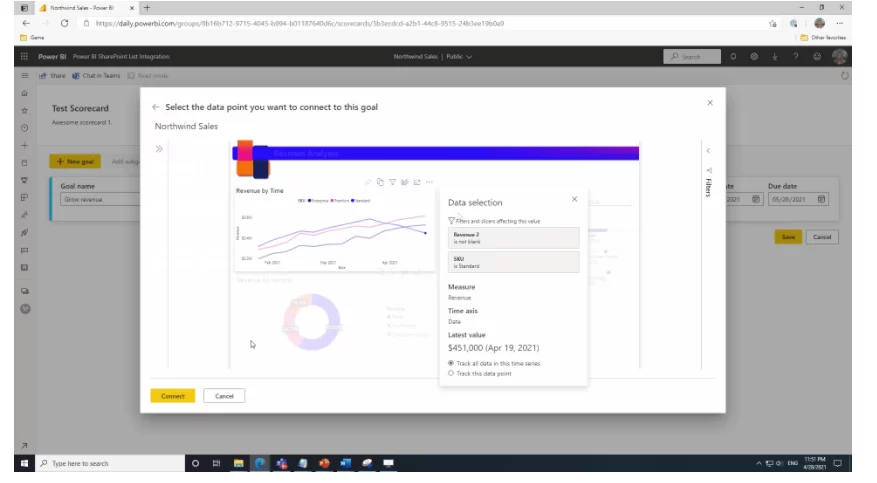
Task: Open File Explorer from taskbar
Action: click(x=239, y=463)
